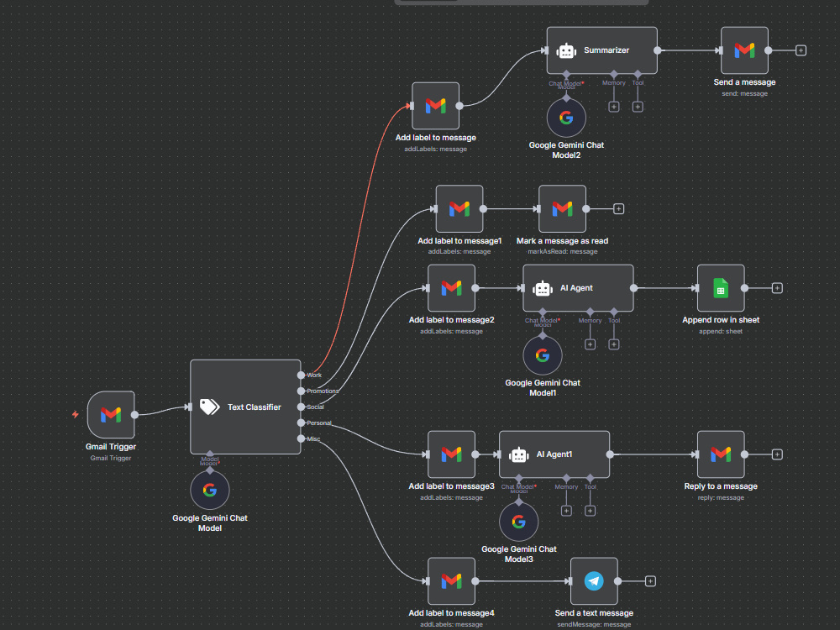Click the Work output of Text Classifier
Viewport: 840px width, 630px height.
tap(301, 375)
